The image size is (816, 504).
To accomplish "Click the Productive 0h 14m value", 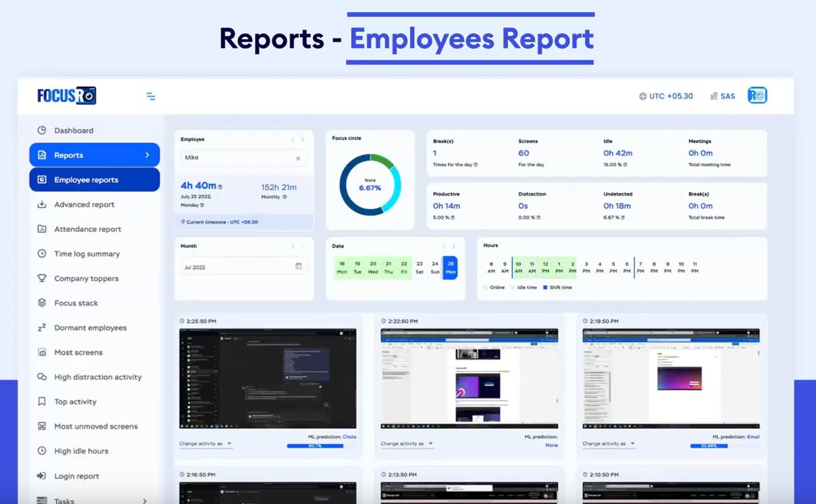I will 447,206.
